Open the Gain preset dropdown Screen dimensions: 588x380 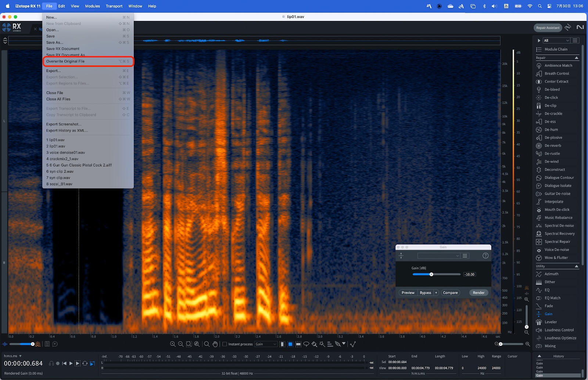click(x=438, y=256)
